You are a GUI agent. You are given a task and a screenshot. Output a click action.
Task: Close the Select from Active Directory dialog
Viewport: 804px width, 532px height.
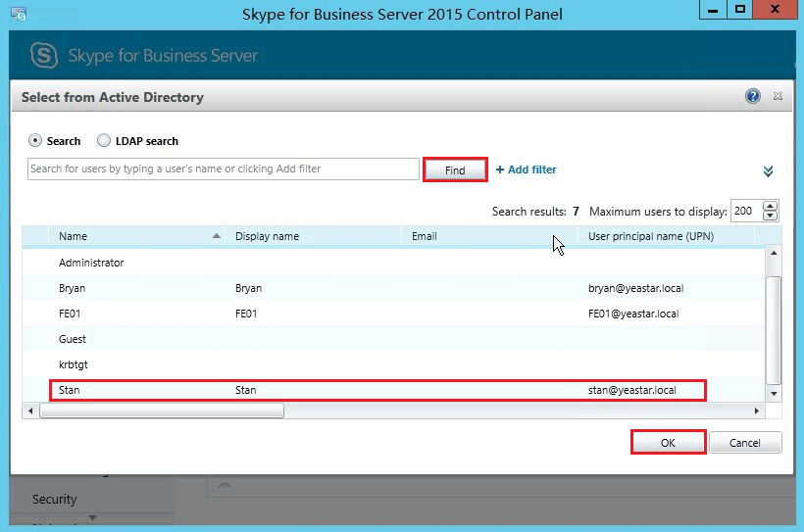[778, 96]
